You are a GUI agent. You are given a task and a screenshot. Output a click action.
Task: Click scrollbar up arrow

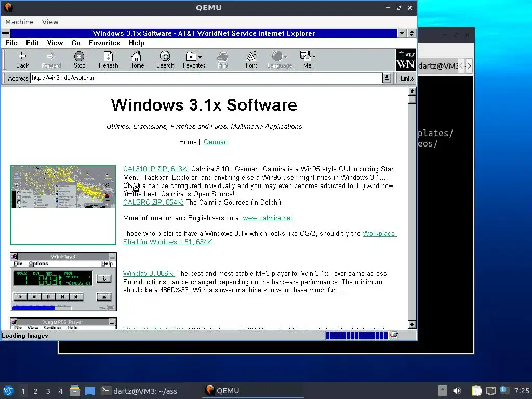[412, 91]
